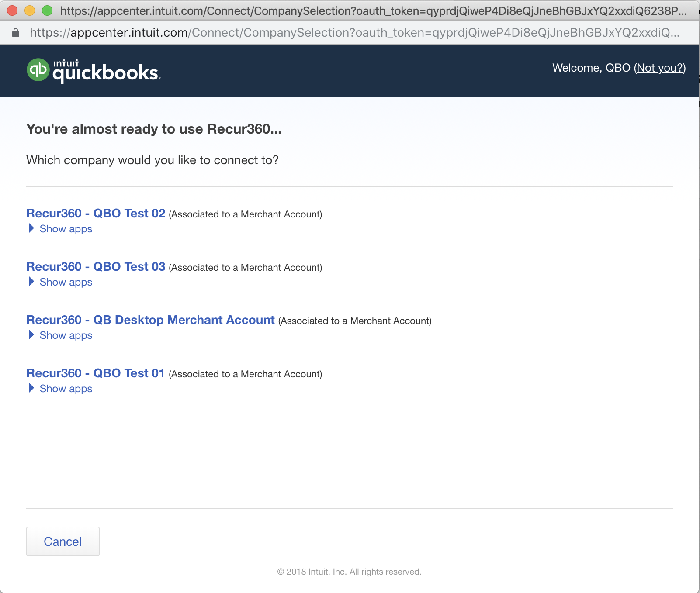Image resolution: width=700 pixels, height=593 pixels.
Task: Maximize window using green button
Action: tap(47, 10)
